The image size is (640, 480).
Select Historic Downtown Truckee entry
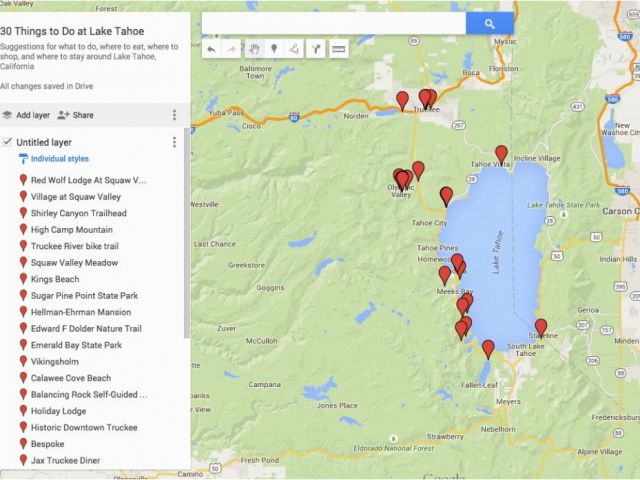(x=84, y=428)
